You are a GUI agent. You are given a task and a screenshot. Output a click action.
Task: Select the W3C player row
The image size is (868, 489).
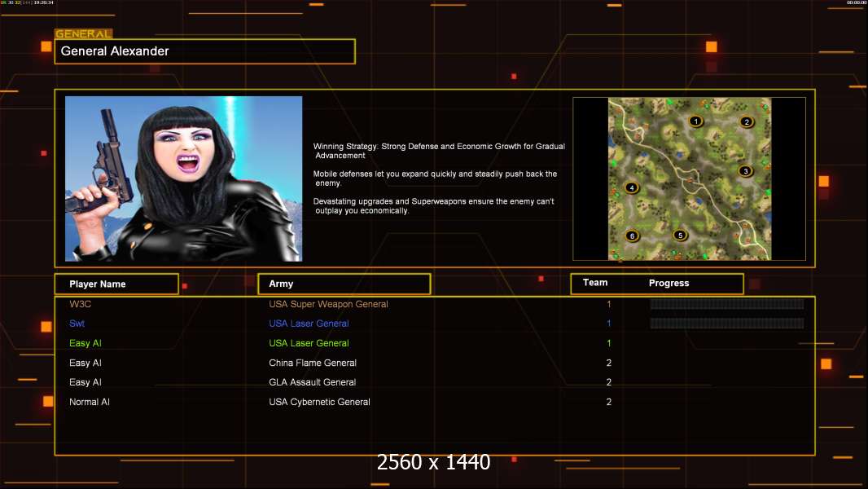[x=435, y=304]
